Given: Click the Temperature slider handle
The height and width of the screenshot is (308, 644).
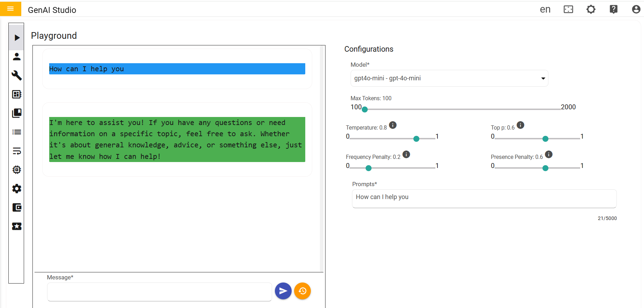Looking at the screenshot, I should click(416, 139).
